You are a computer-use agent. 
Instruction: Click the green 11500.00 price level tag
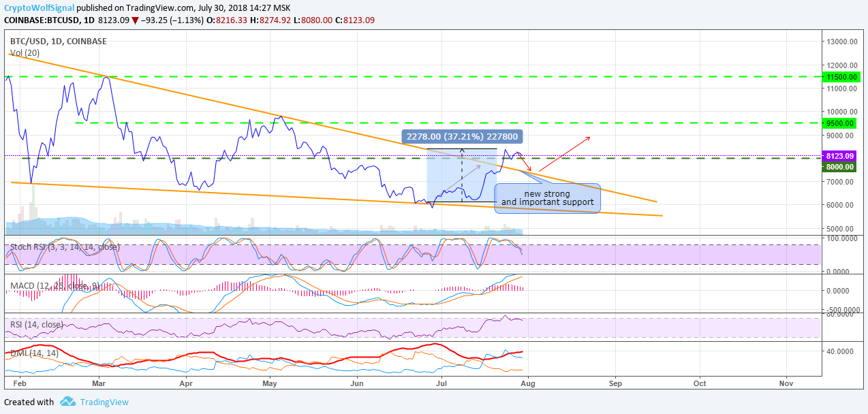tap(841, 77)
